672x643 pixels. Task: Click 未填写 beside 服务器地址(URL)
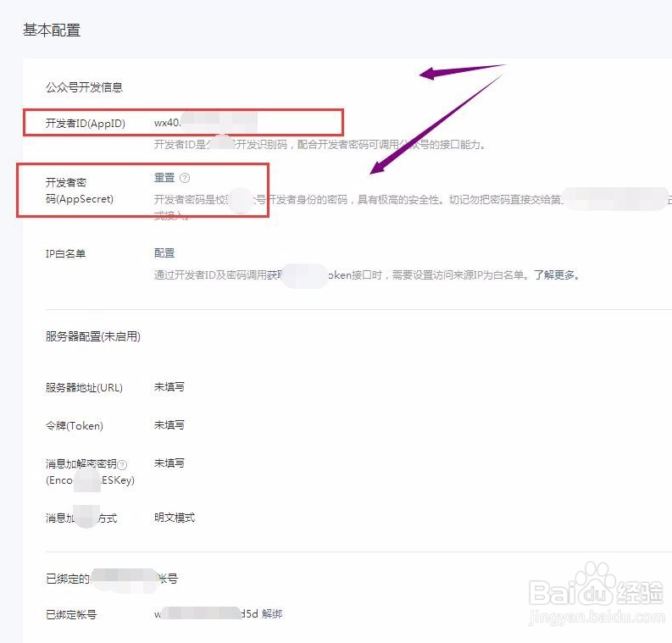[x=169, y=387]
